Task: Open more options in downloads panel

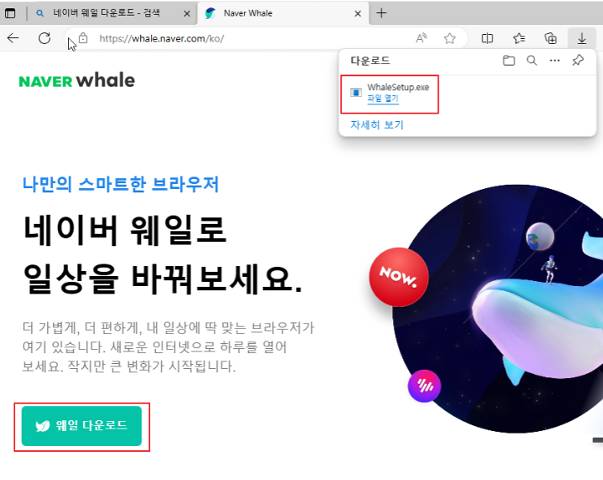Action: point(555,60)
